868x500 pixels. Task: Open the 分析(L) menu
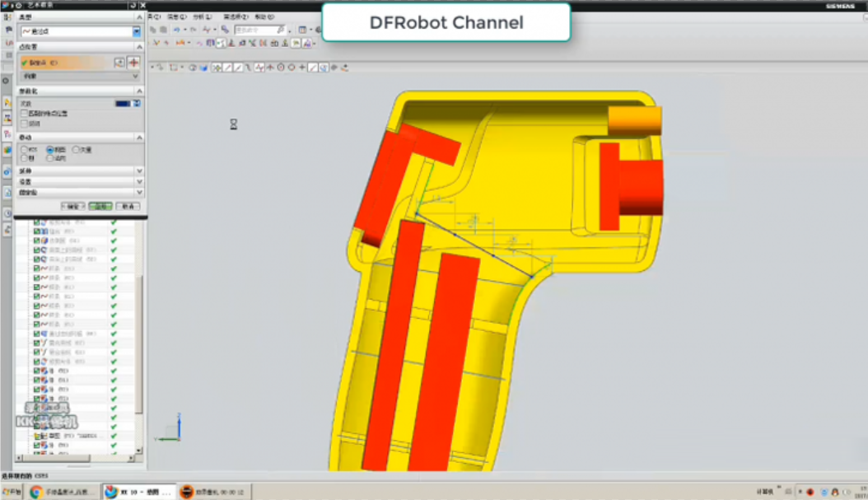pos(202,17)
